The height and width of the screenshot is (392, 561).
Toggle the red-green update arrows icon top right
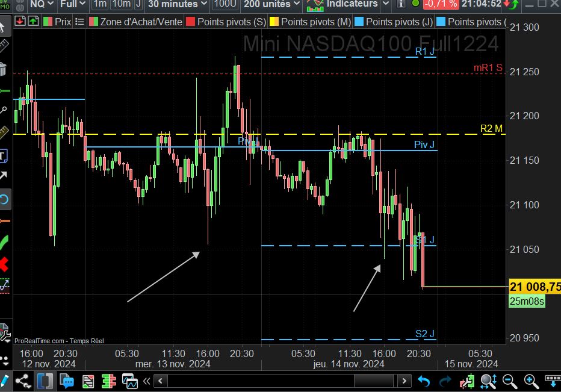point(511,4)
